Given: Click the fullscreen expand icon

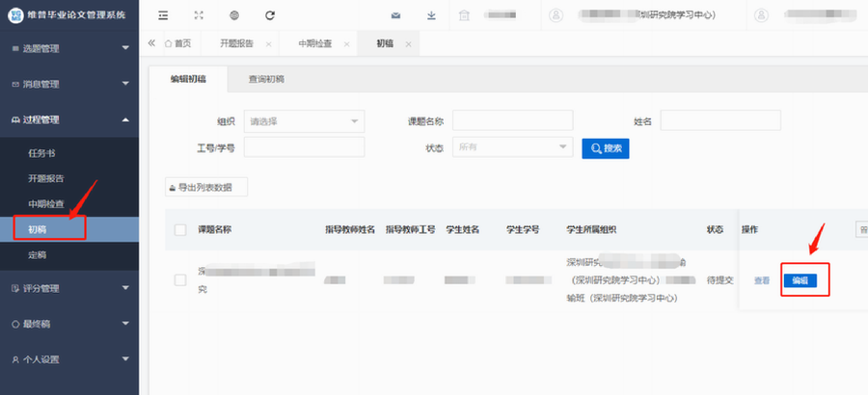Looking at the screenshot, I should coord(199,15).
